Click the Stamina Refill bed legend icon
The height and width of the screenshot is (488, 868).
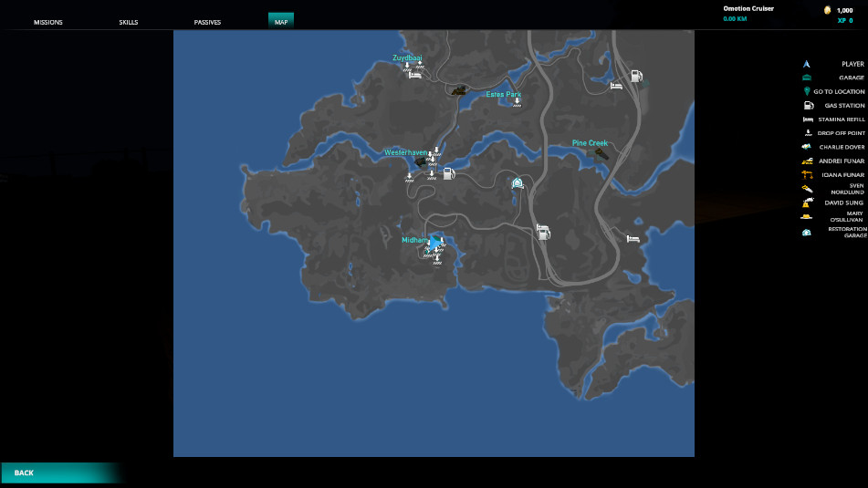[808, 119]
